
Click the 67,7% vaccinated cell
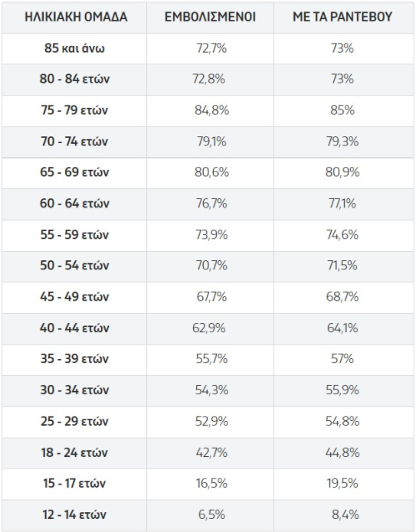pos(211,296)
